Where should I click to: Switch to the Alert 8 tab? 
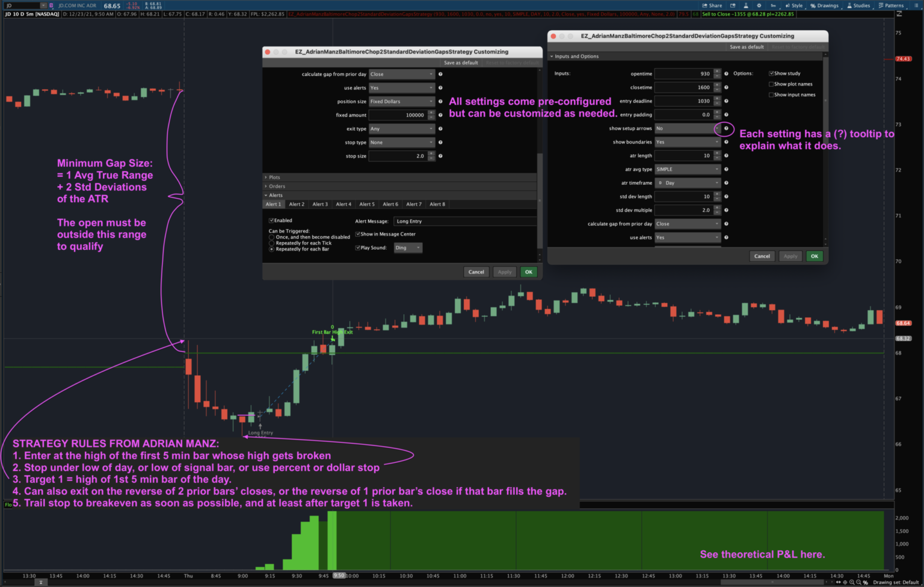click(x=437, y=204)
